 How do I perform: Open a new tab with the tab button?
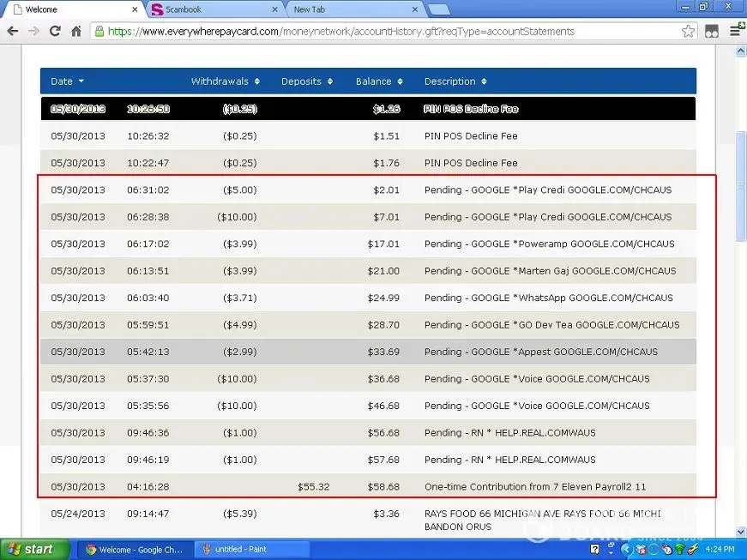[x=438, y=9]
